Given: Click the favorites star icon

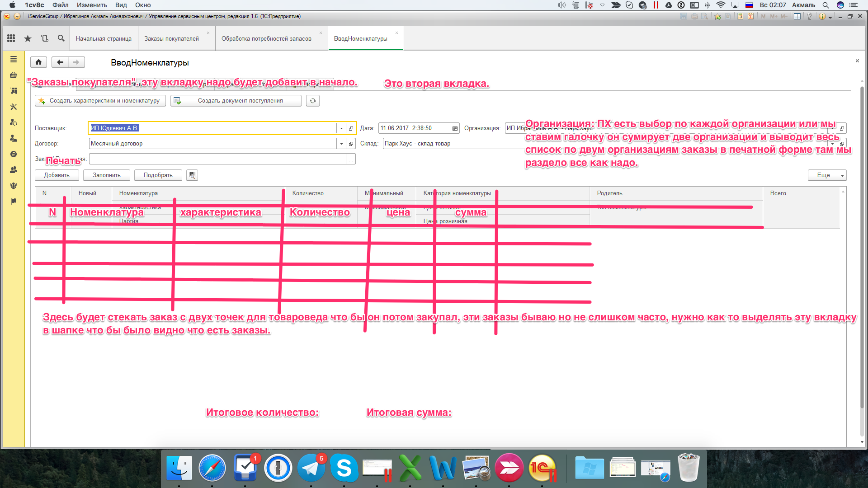Looking at the screenshot, I should point(28,38).
